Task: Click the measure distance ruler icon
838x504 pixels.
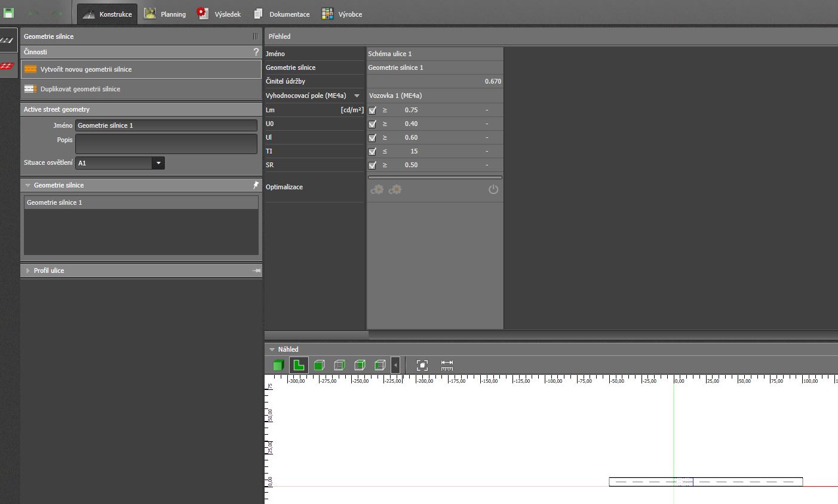Action: point(447,365)
